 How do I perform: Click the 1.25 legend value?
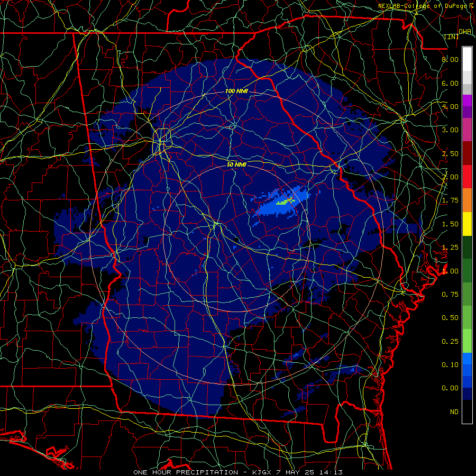(x=450, y=248)
